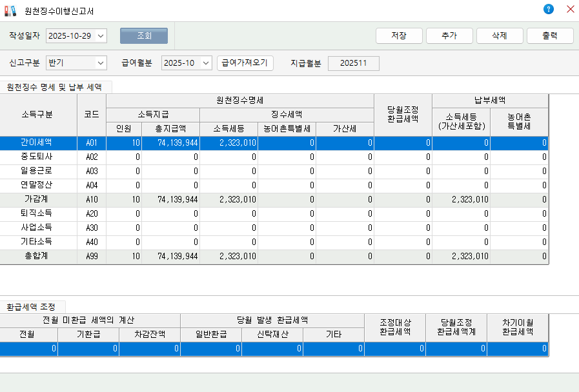Click 납부세액 2,323,010 in 총합계 row
579x392 pixels.
[462, 257]
